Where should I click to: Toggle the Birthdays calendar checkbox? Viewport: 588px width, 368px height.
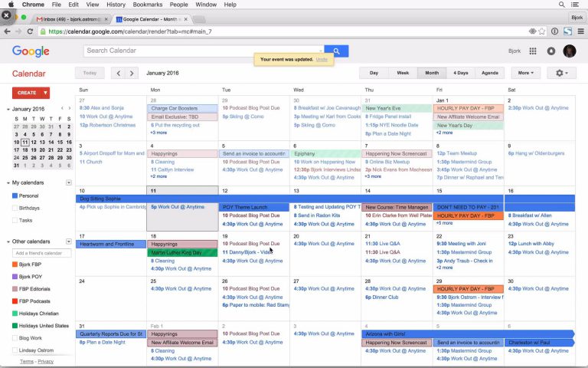click(15, 208)
